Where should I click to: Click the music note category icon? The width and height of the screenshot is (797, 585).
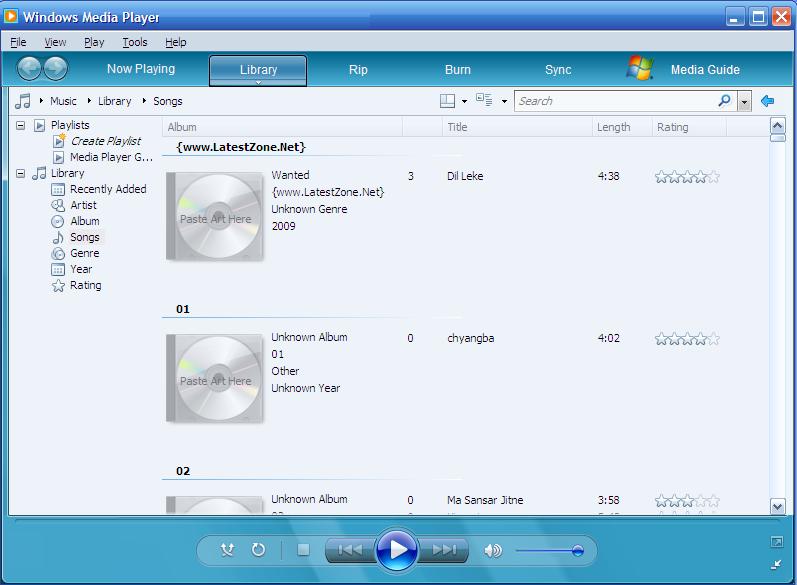coord(22,101)
